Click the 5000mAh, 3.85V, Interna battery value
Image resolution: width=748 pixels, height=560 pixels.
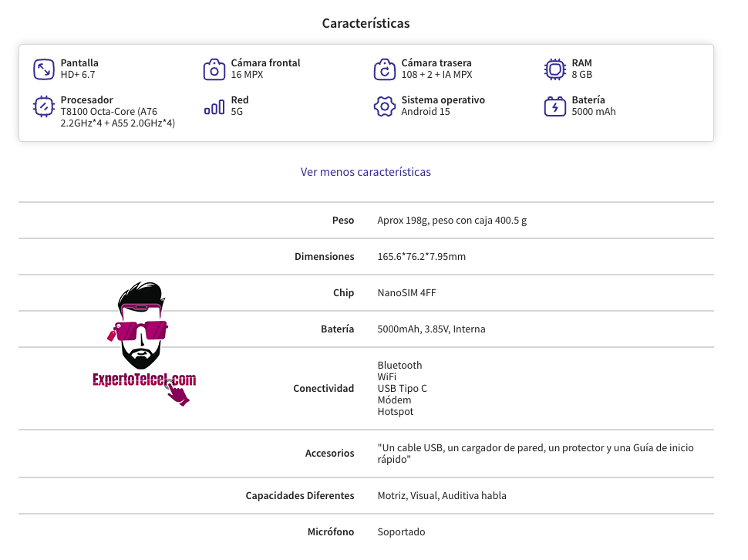coord(431,329)
